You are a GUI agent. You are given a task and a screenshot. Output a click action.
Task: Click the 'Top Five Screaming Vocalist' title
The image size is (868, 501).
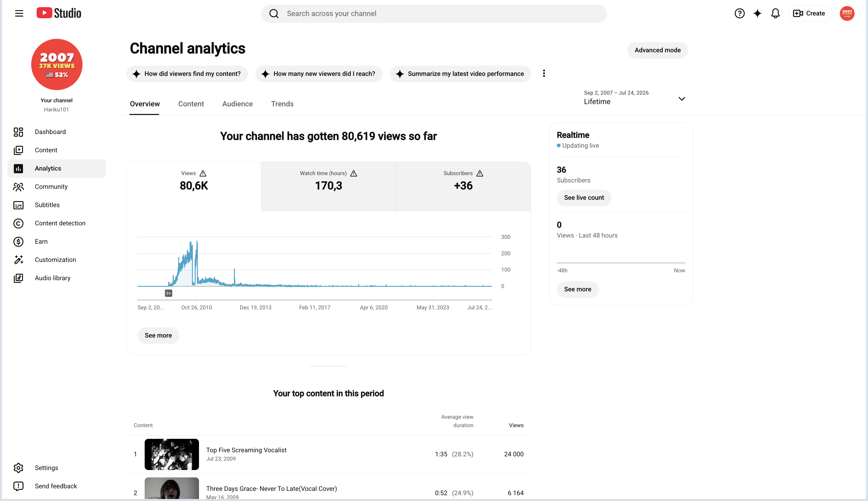246,450
